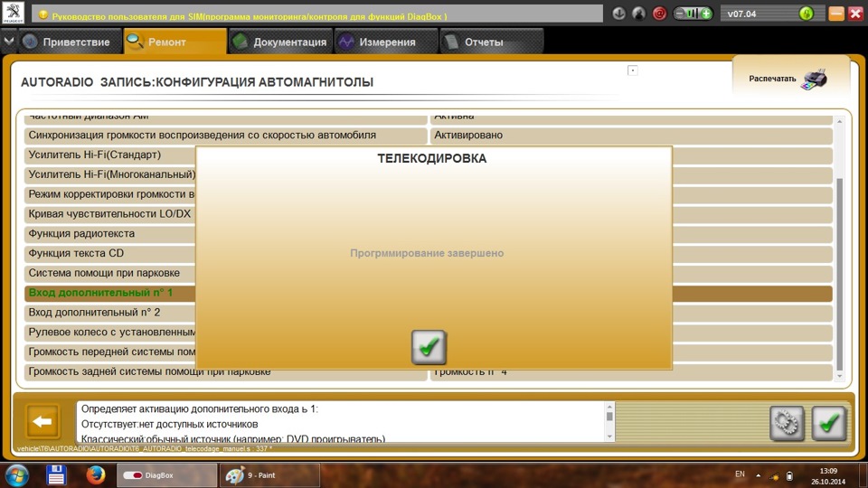Click the small square marker near header

[633, 70]
